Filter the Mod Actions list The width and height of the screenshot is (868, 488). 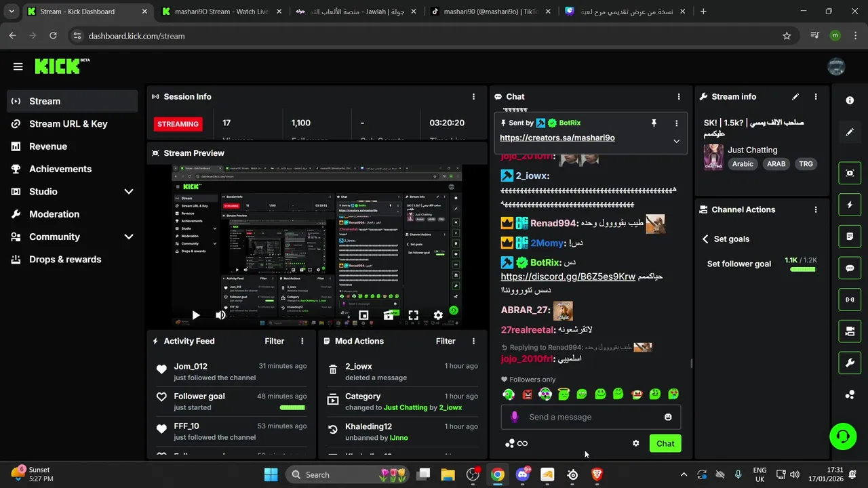click(446, 341)
